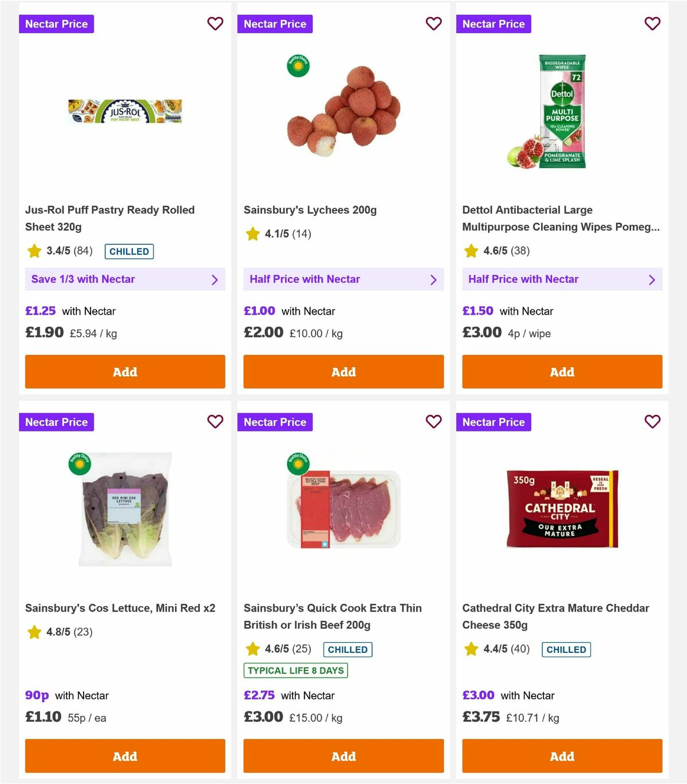Click the Nectar Price badge on the lettuce card
This screenshot has width=687, height=784.
pos(56,422)
